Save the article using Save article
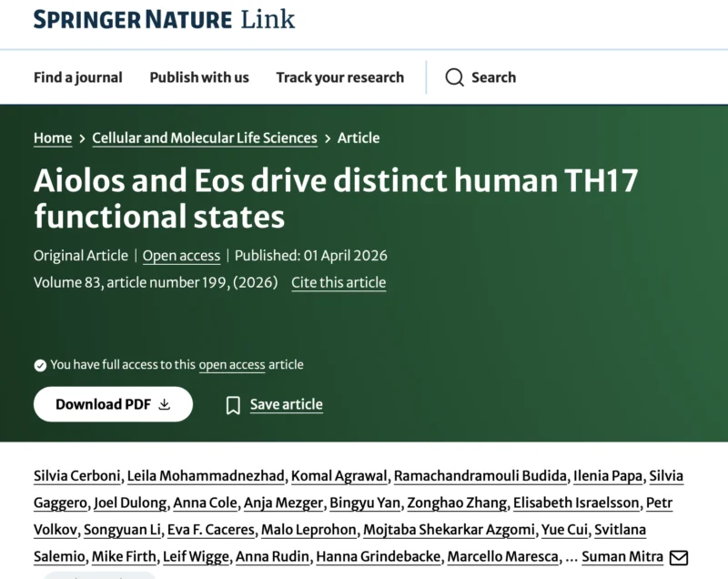This screenshot has width=728, height=579. 286,403
